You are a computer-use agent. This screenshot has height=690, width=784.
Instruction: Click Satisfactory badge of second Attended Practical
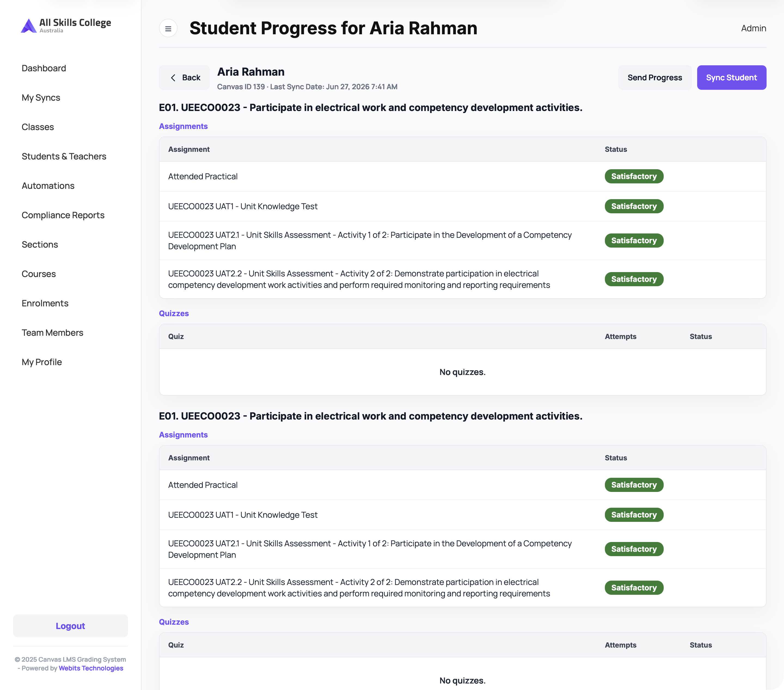pyautogui.click(x=634, y=485)
